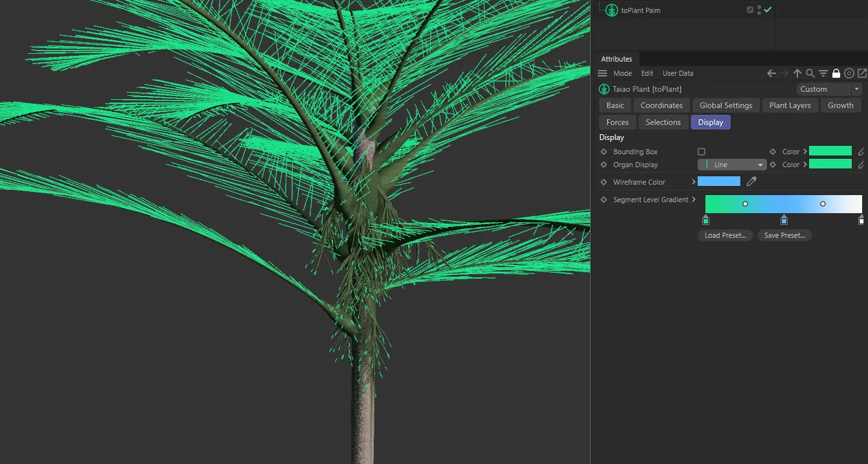Expand the Segment Level Gradient options arrow
Viewport: 868px width, 464px height.
(694, 200)
